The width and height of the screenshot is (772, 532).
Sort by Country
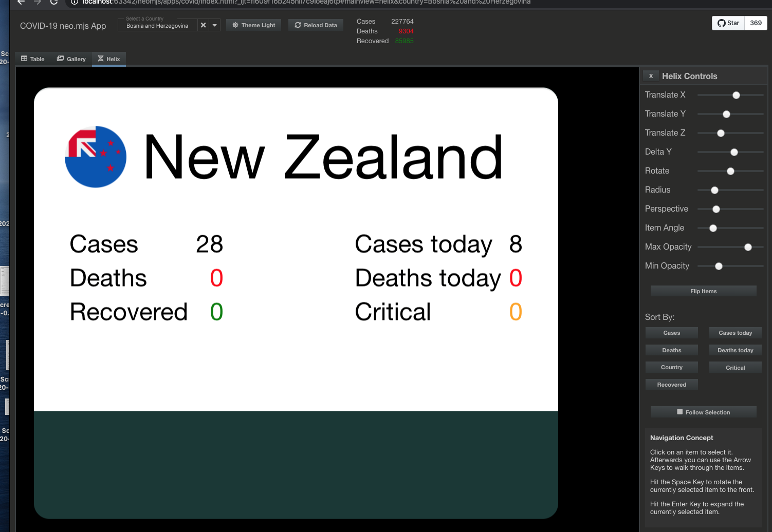[671, 367]
